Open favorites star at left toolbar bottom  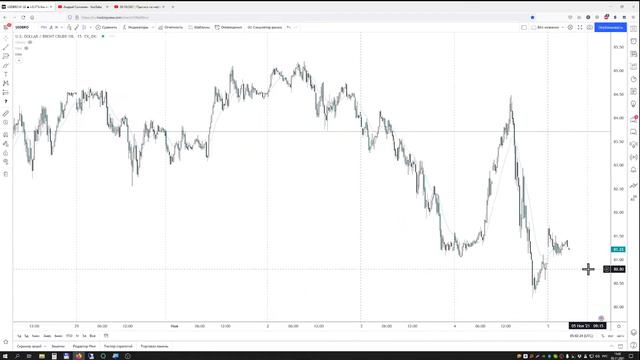click(x=6, y=342)
